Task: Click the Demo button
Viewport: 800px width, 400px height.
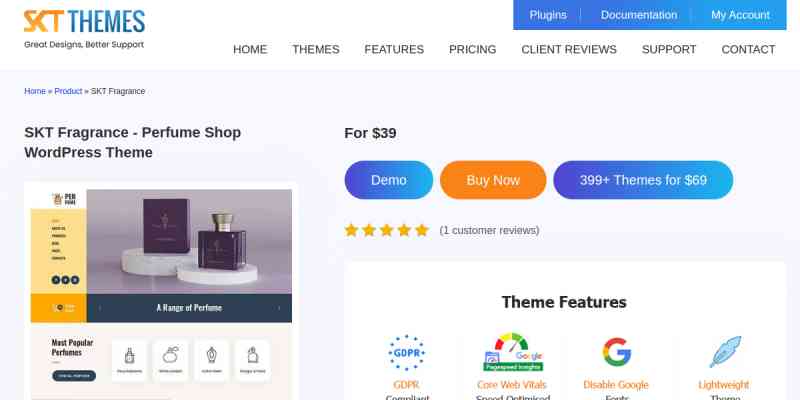Action: click(x=389, y=180)
